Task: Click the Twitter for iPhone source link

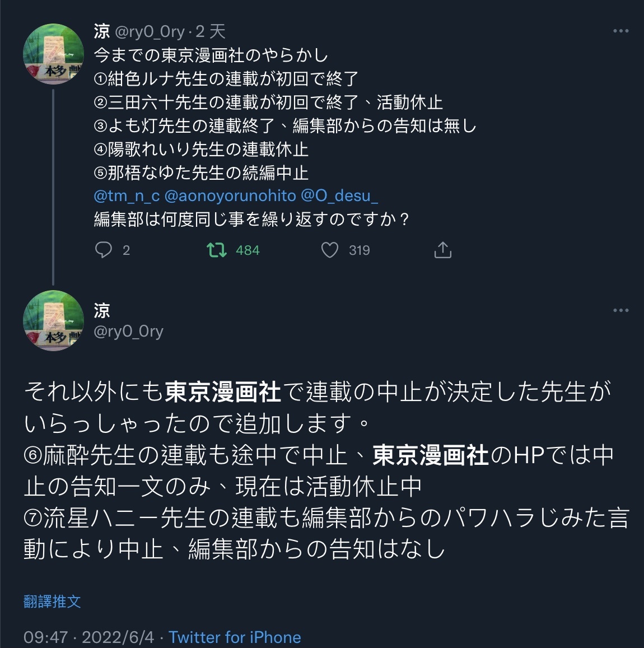Action: 235,637
